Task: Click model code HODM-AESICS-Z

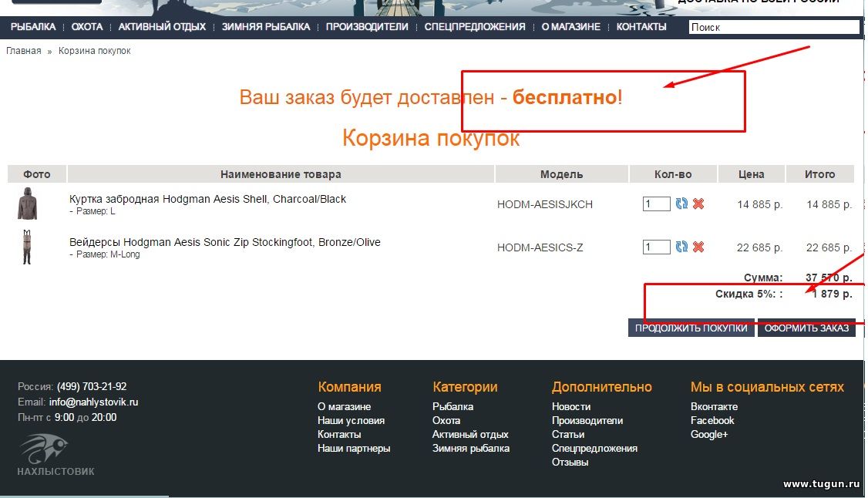Action: click(540, 247)
